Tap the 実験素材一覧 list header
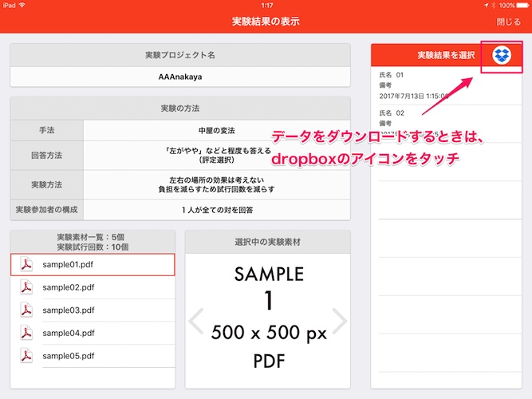532x399 pixels. click(93, 242)
